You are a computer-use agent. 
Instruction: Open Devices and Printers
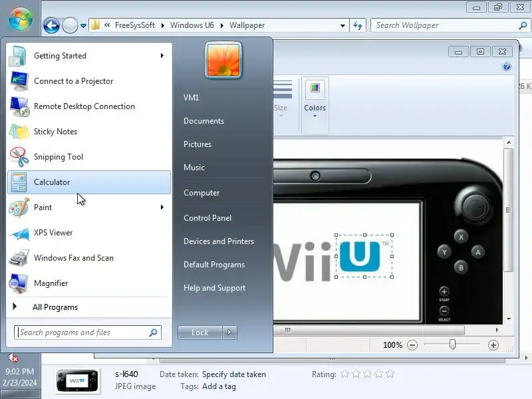[219, 241]
